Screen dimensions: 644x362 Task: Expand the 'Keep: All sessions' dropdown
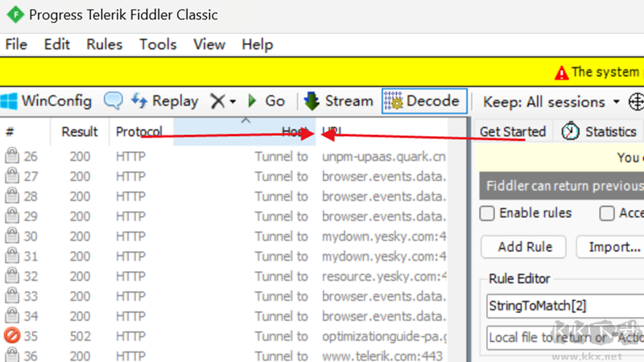coord(551,102)
